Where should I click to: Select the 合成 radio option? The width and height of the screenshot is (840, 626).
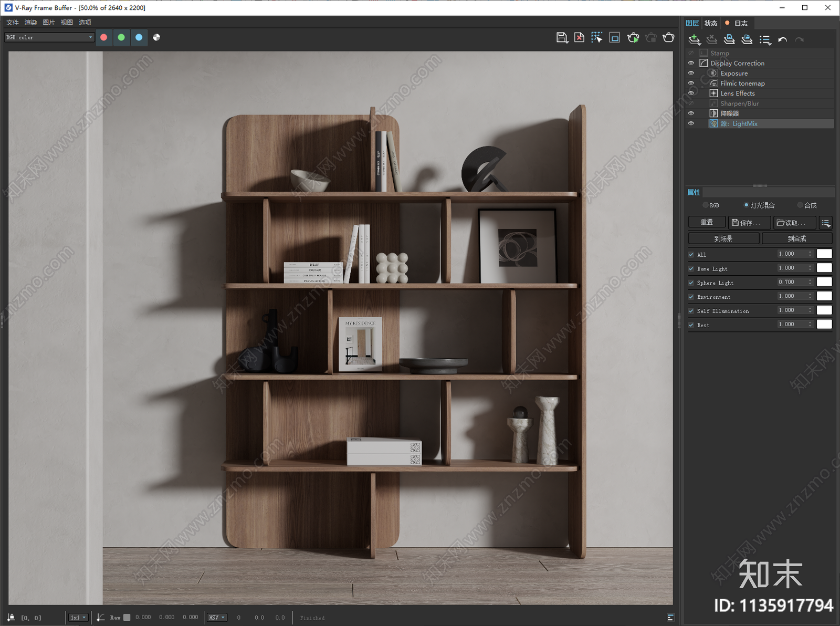[x=800, y=205]
